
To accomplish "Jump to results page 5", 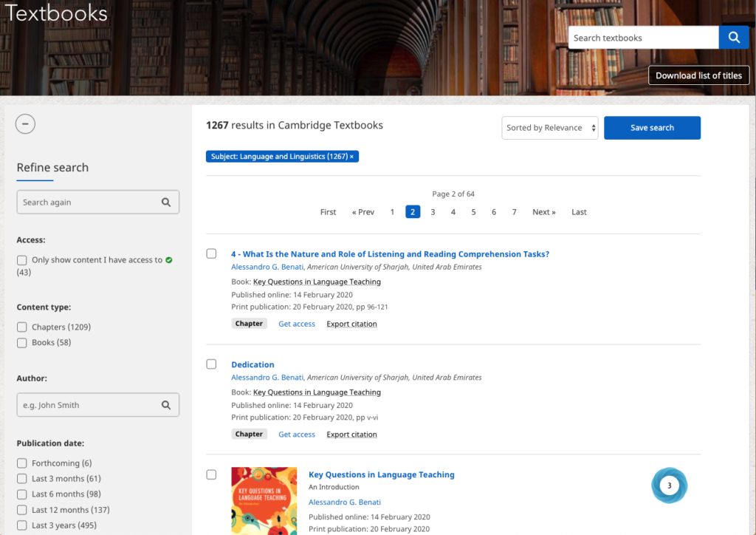I will pyautogui.click(x=473, y=212).
